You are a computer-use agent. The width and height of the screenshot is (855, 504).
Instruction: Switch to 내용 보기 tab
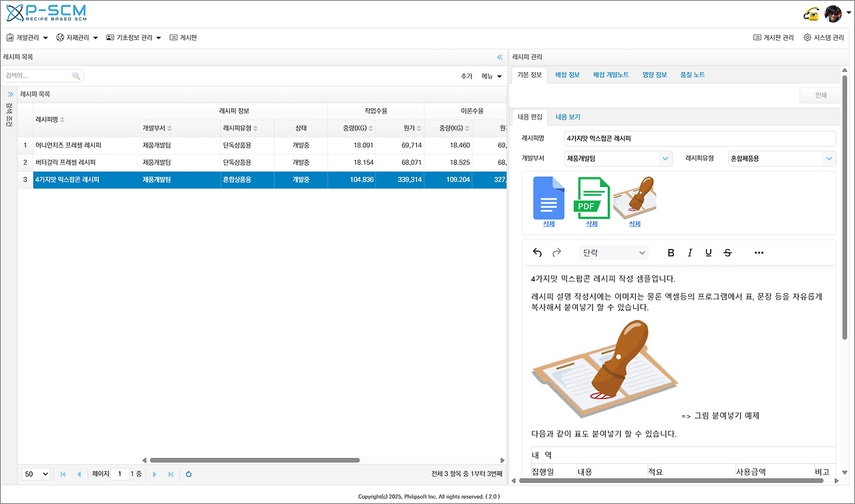pos(568,117)
